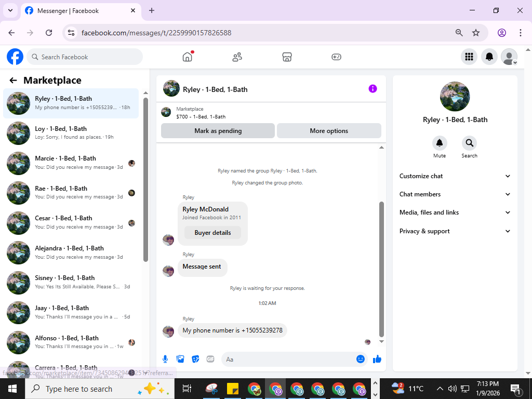Click the phone number message bubble

click(x=232, y=330)
